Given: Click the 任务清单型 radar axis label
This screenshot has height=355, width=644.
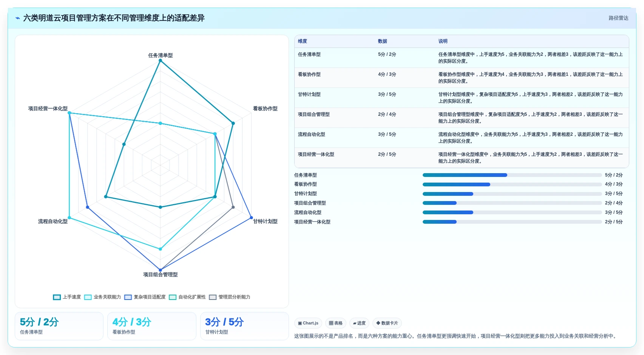Looking at the screenshot, I should 160,55.
